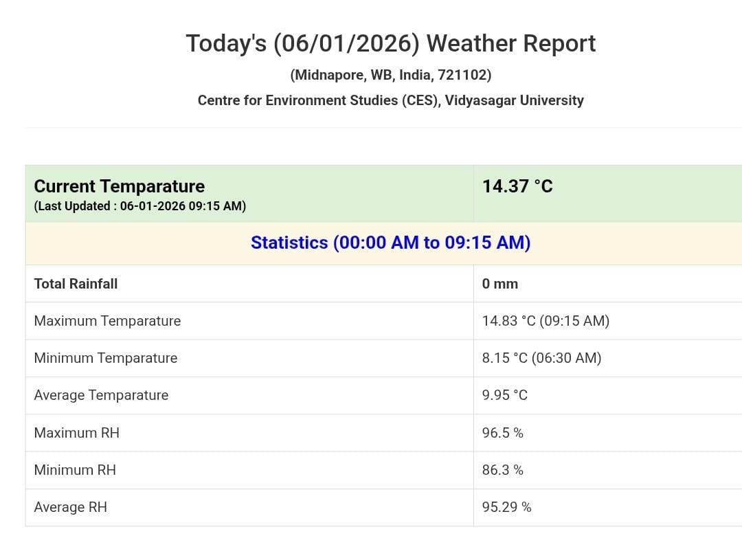Click the 86.3 % minimum RH value
This screenshot has width=742, height=560.
click(502, 470)
